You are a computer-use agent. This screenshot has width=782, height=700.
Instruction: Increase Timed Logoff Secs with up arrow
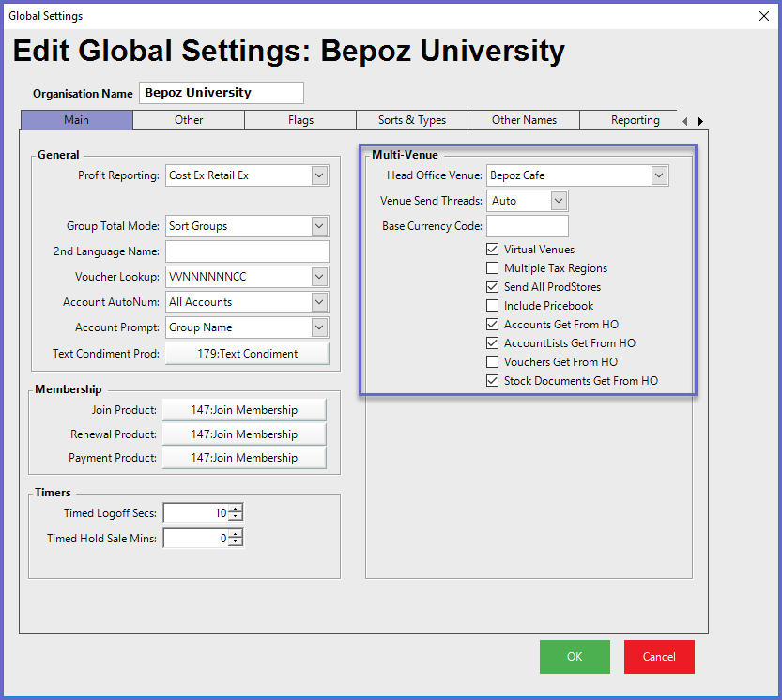pyautogui.click(x=236, y=509)
